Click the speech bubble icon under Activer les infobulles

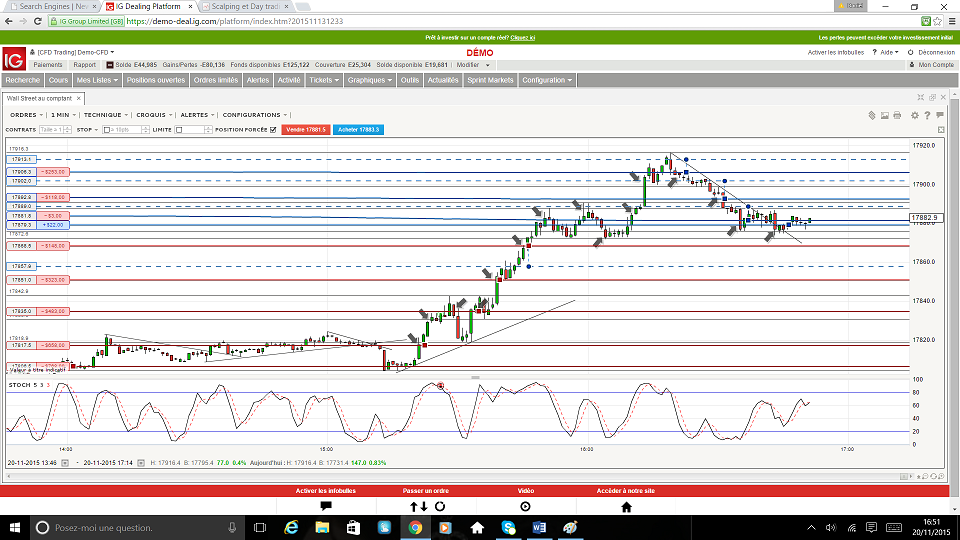pos(326,507)
